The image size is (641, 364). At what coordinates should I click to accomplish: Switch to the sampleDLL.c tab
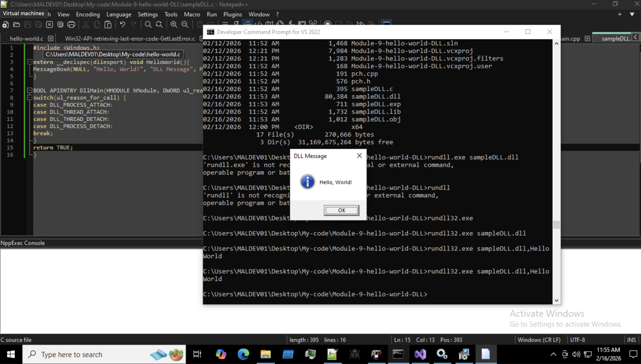click(x=616, y=38)
